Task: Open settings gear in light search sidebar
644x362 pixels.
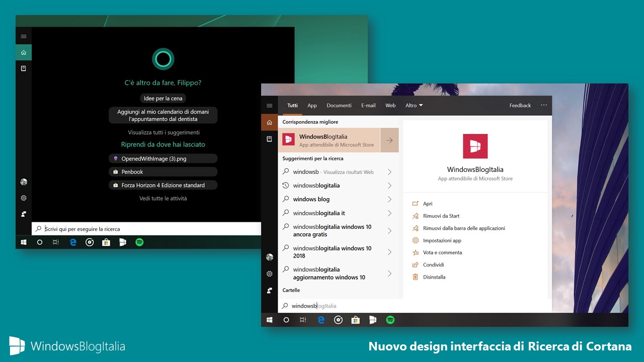Action: (x=270, y=274)
